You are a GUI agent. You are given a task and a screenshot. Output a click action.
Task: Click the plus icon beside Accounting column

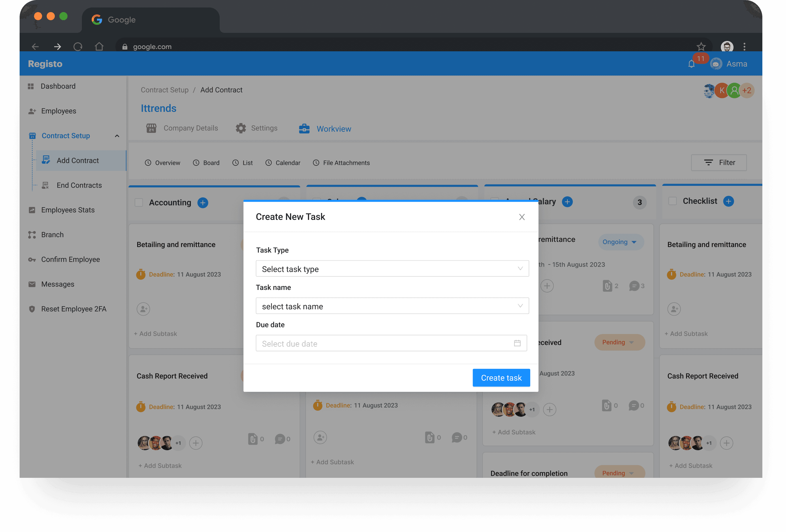(203, 203)
